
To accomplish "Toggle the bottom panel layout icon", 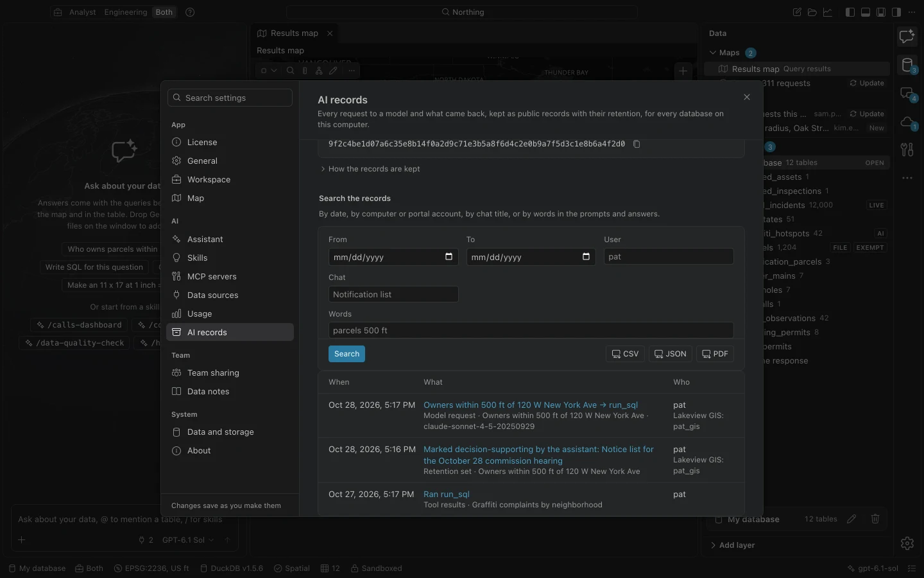I will [866, 12].
